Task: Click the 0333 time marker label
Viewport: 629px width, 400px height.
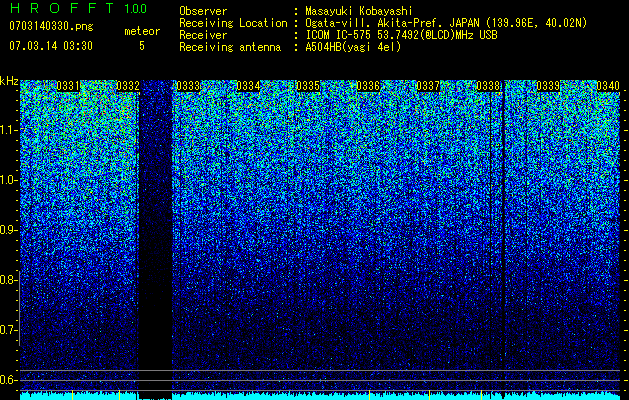Action: [188, 86]
